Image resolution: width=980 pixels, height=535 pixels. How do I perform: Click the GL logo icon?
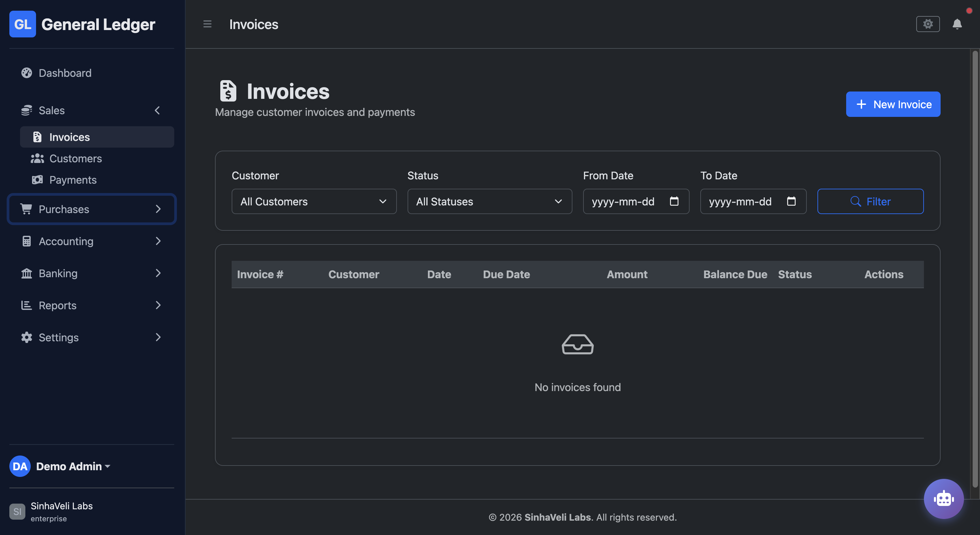22,24
